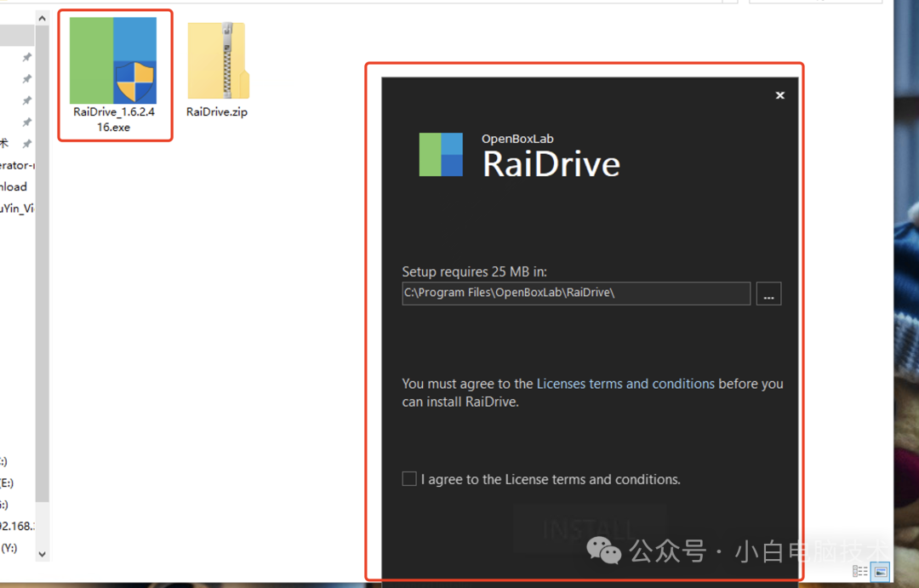
Task: Open the (E:) drive in the navigation pane
Action: [7, 483]
